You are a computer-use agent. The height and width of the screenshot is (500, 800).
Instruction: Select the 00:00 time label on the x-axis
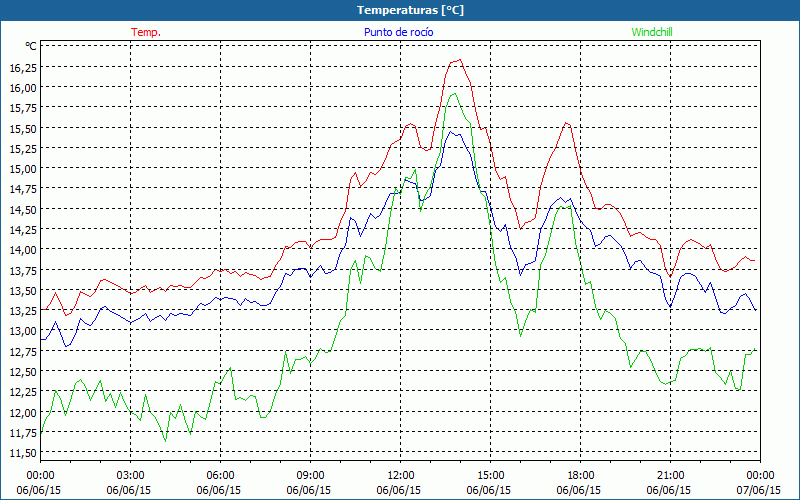[40, 475]
